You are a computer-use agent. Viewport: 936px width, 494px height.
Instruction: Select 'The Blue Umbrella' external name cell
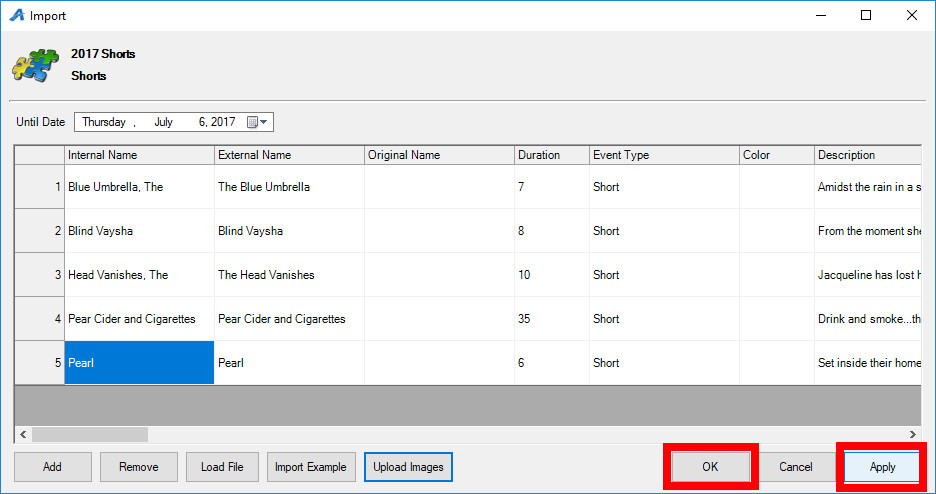(289, 187)
